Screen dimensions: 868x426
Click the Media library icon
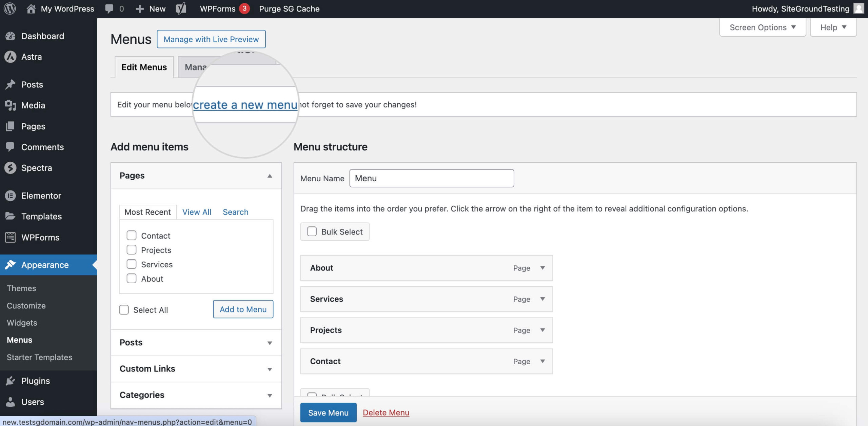pyautogui.click(x=11, y=105)
